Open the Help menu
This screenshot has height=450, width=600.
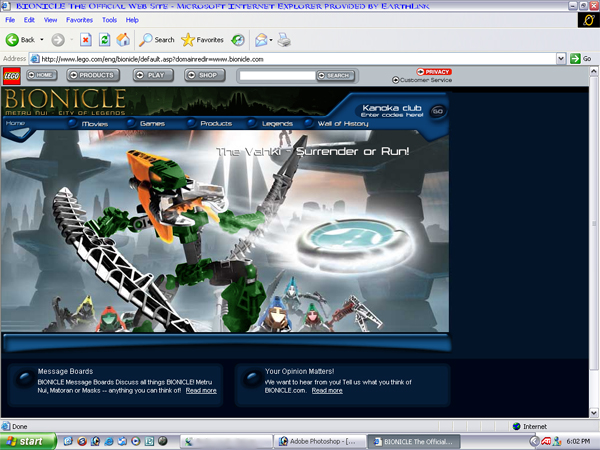click(132, 20)
